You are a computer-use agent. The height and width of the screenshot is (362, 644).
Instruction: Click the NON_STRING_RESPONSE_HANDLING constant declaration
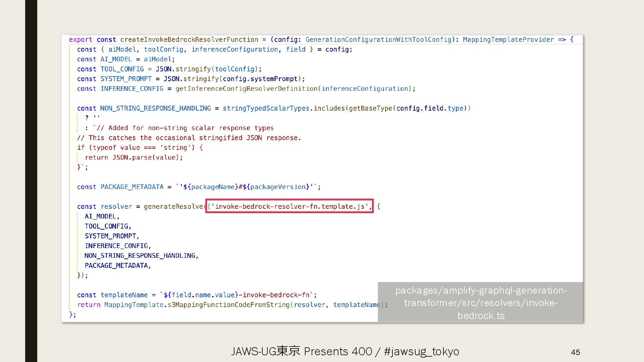(155, 108)
